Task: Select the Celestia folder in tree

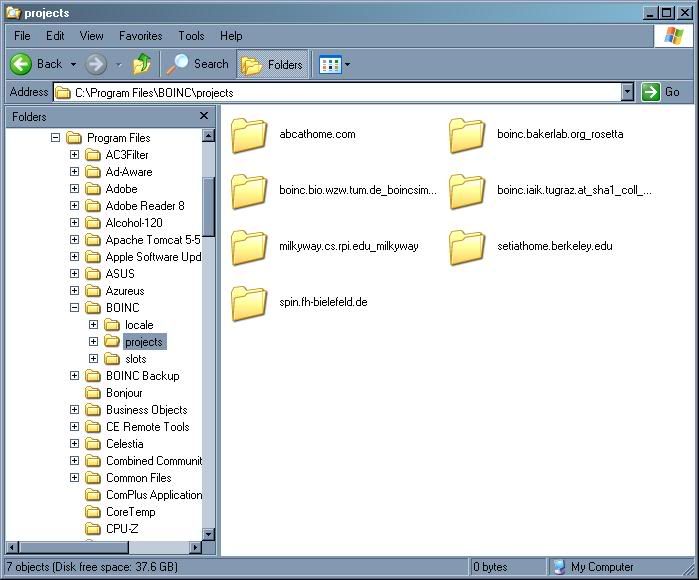Action: pos(124,444)
